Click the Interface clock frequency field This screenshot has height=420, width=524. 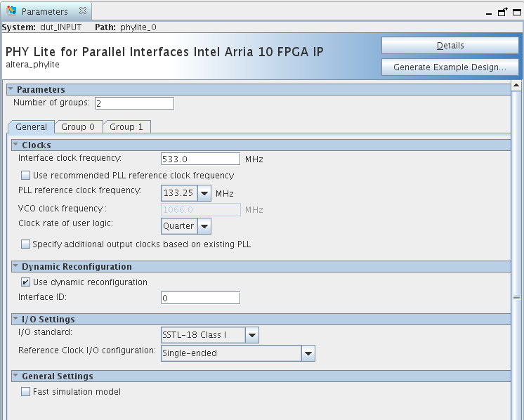pyautogui.click(x=200, y=159)
